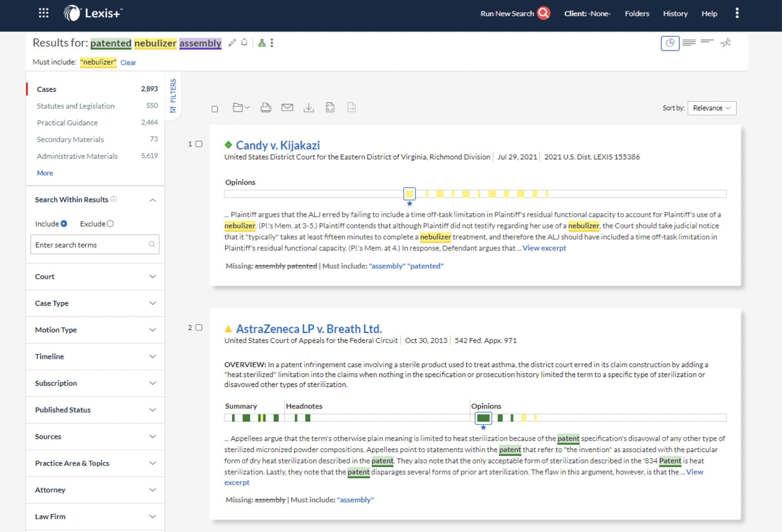Open the Candy v. Kijakazi case
Screen dimensions: 782x532
click(x=278, y=145)
